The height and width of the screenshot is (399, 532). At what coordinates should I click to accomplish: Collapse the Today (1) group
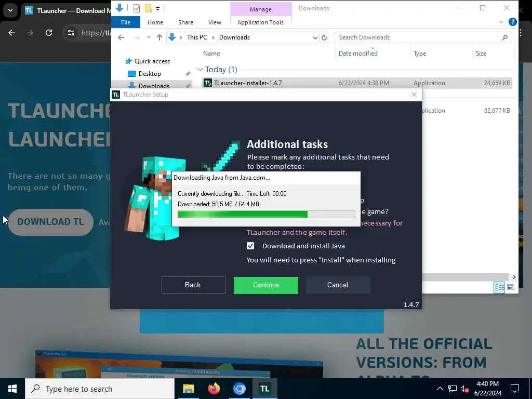point(200,70)
